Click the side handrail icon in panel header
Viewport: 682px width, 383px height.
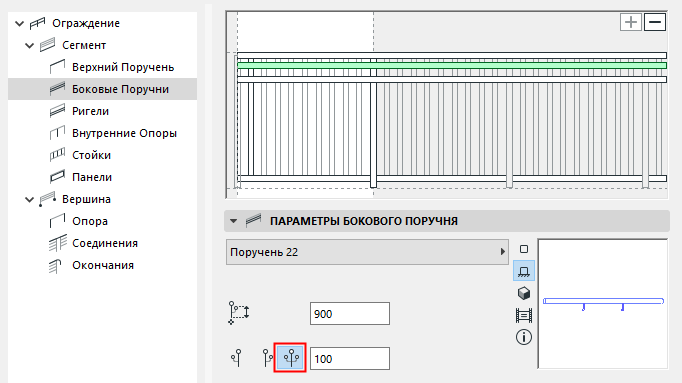(x=254, y=221)
